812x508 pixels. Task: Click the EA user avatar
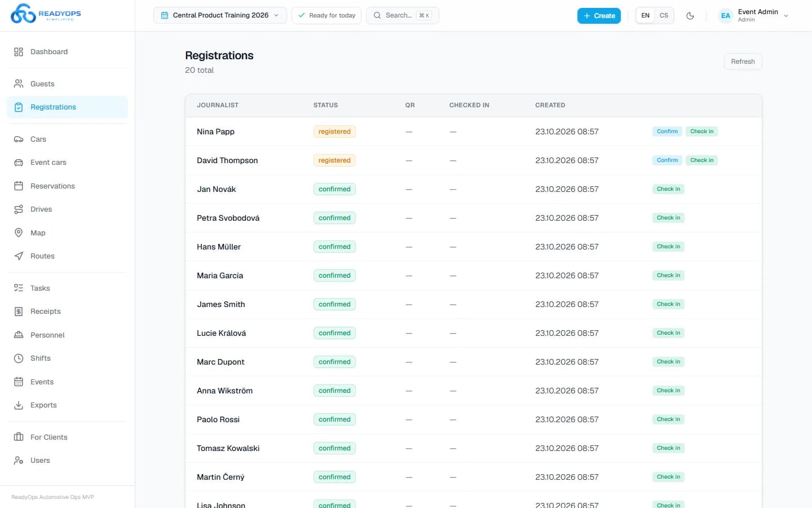point(726,16)
